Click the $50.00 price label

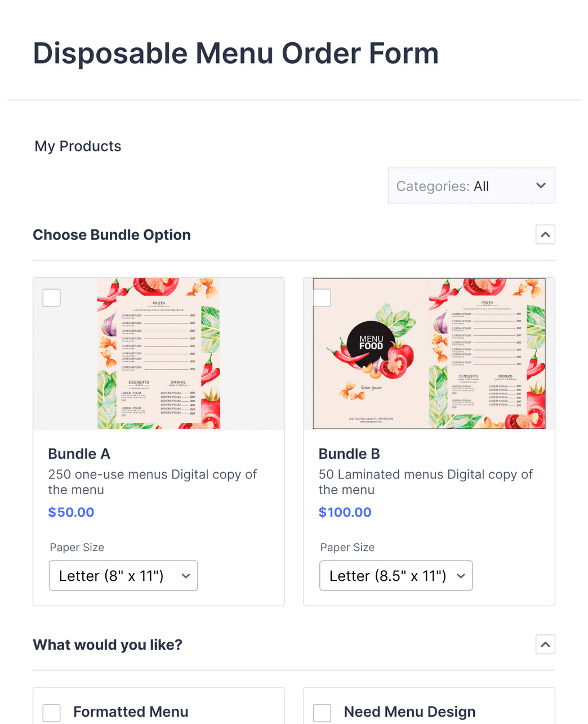click(x=71, y=512)
